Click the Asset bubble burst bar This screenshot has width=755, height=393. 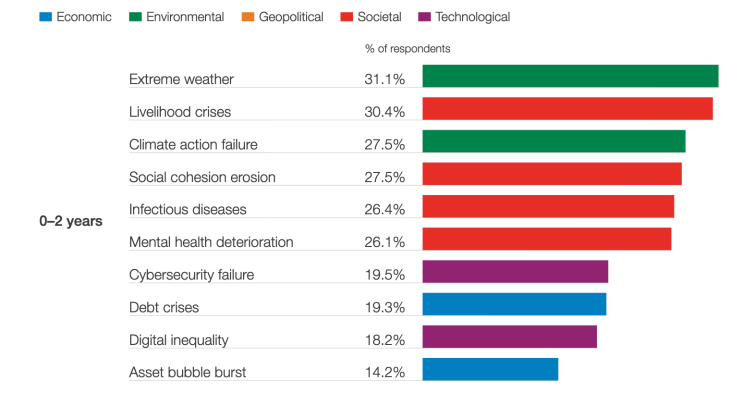point(491,369)
